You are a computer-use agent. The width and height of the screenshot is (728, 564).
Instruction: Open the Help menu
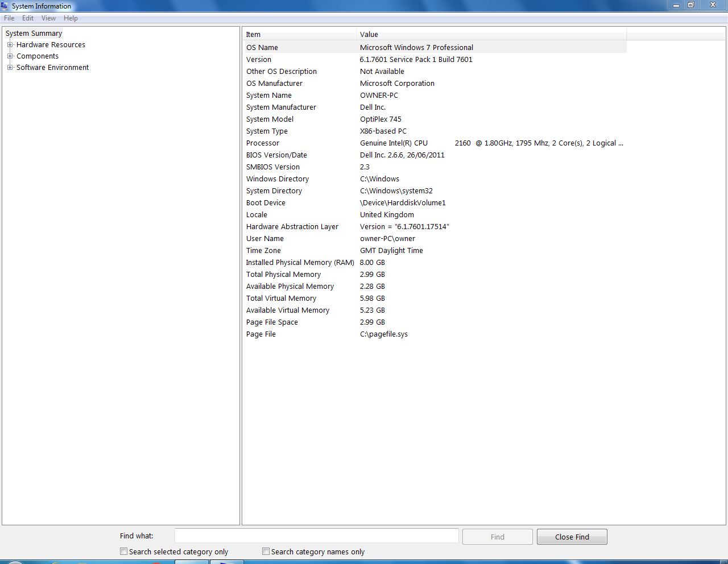(x=71, y=18)
